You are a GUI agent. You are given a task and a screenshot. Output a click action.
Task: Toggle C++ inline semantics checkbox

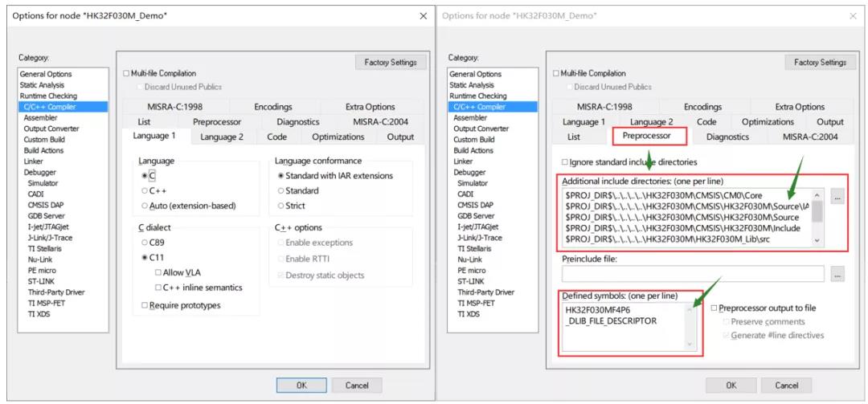pos(158,288)
